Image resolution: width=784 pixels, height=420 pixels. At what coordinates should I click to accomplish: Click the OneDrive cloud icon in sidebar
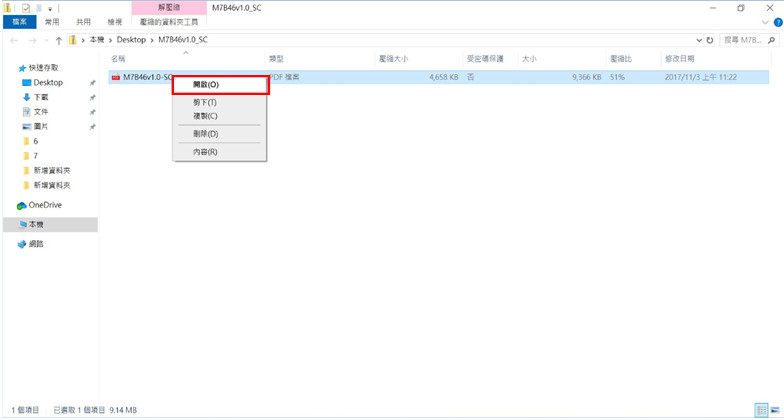(21, 205)
